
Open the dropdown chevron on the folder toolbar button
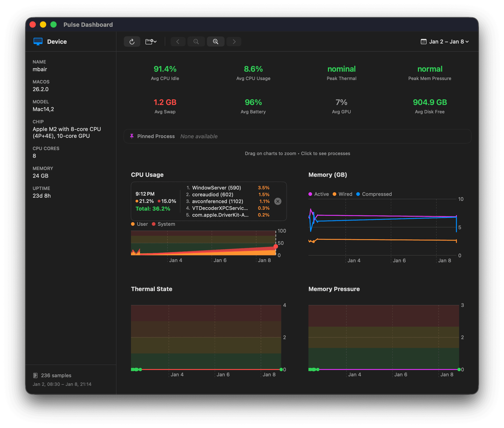click(x=154, y=41)
